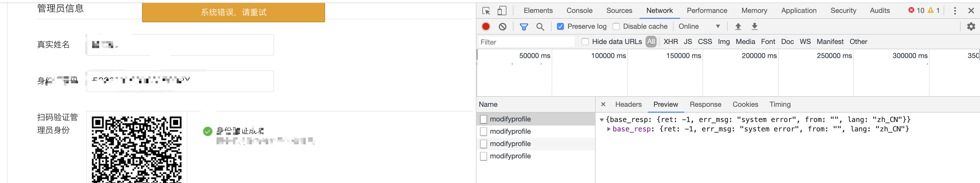Viewport: 980px width, 183px height.
Task: Filter requests by All types
Action: [651, 41]
